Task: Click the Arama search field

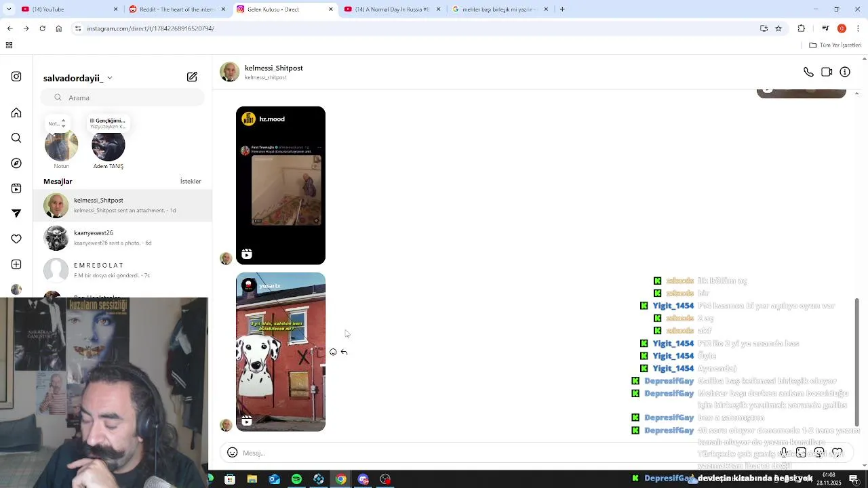Action: [122, 98]
